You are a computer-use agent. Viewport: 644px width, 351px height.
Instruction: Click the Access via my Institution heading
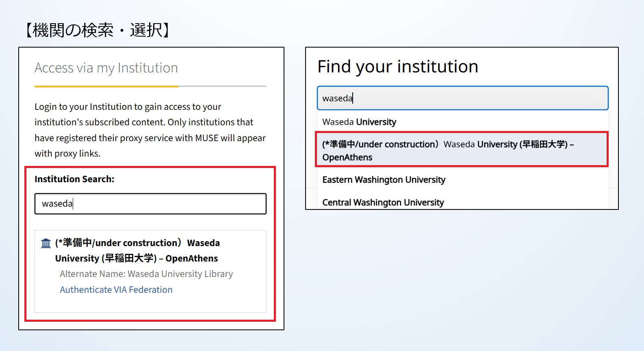pyautogui.click(x=106, y=68)
